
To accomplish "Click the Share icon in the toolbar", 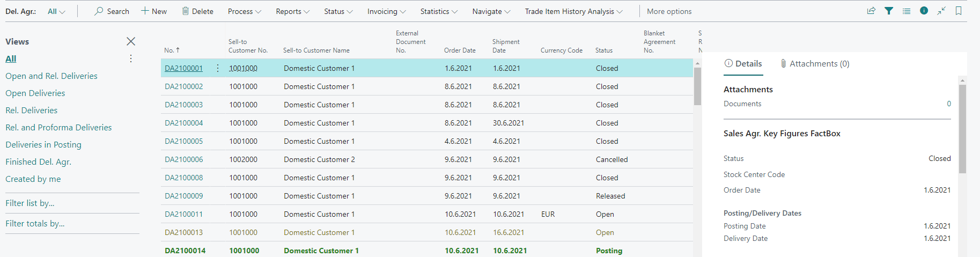I will [871, 11].
